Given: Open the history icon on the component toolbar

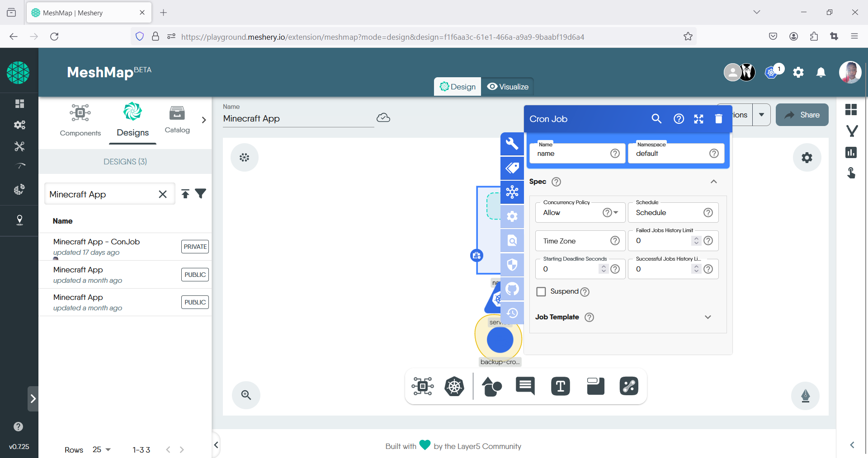Looking at the screenshot, I should coord(512,313).
